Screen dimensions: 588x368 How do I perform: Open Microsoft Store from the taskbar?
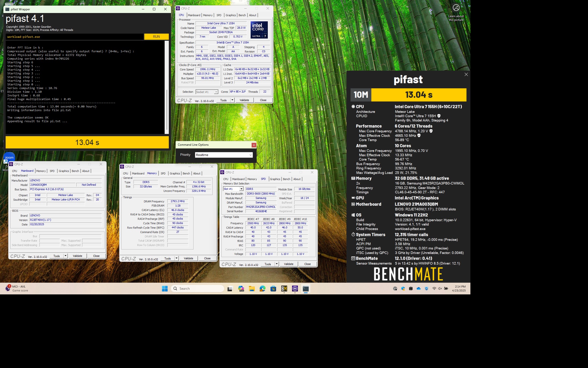[273, 289]
